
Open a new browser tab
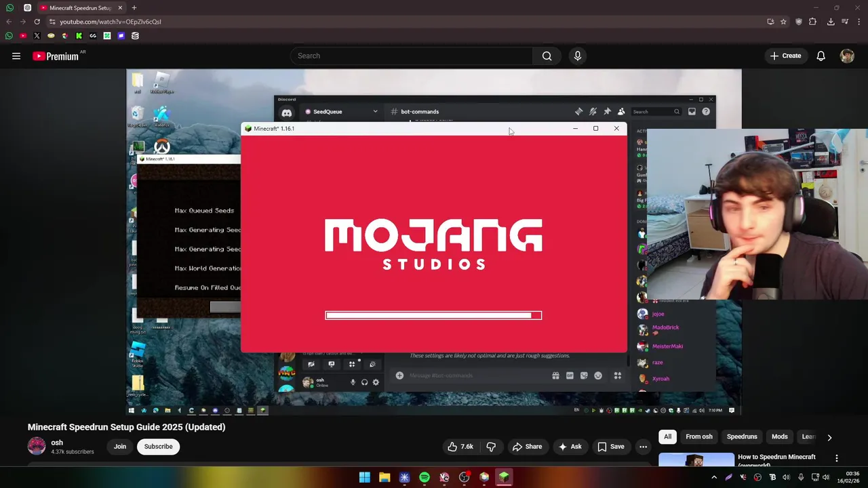click(134, 7)
